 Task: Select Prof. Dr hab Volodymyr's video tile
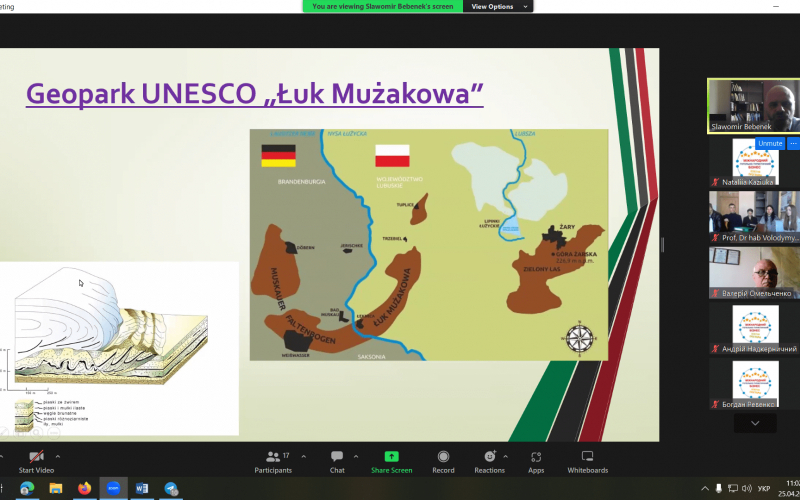coord(754,217)
